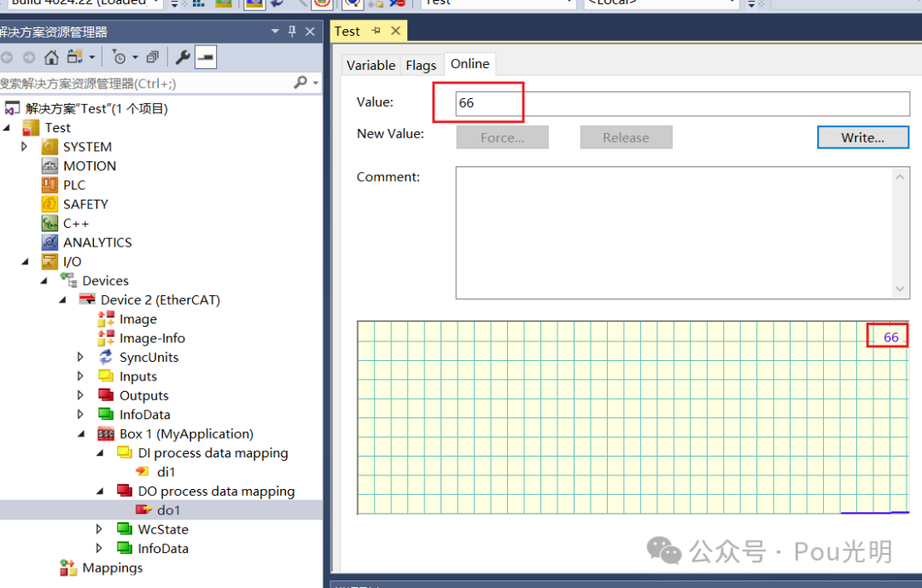This screenshot has width=922, height=588.
Task: Select DI process data mapping
Action: coord(213,453)
